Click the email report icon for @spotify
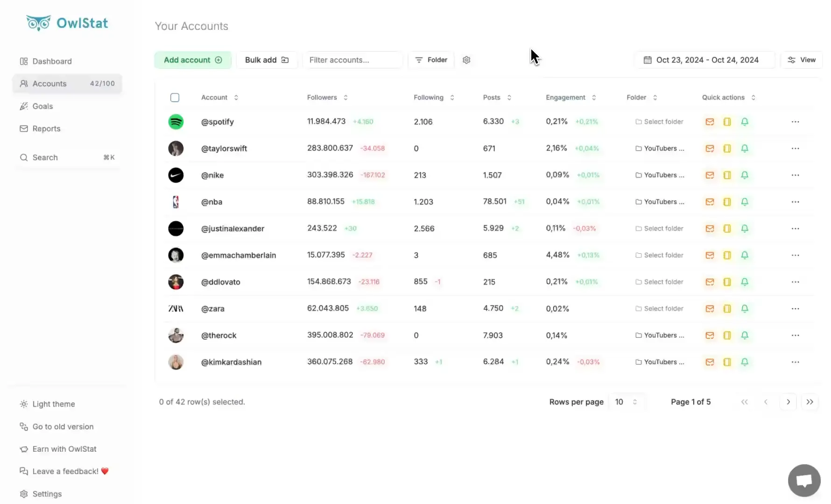 (710, 122)
